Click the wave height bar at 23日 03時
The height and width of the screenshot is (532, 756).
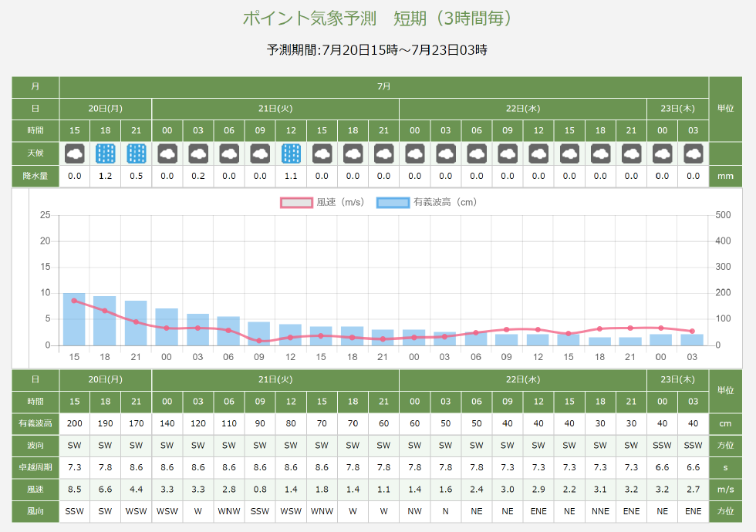pyautogui.click(x=693, y=340)
